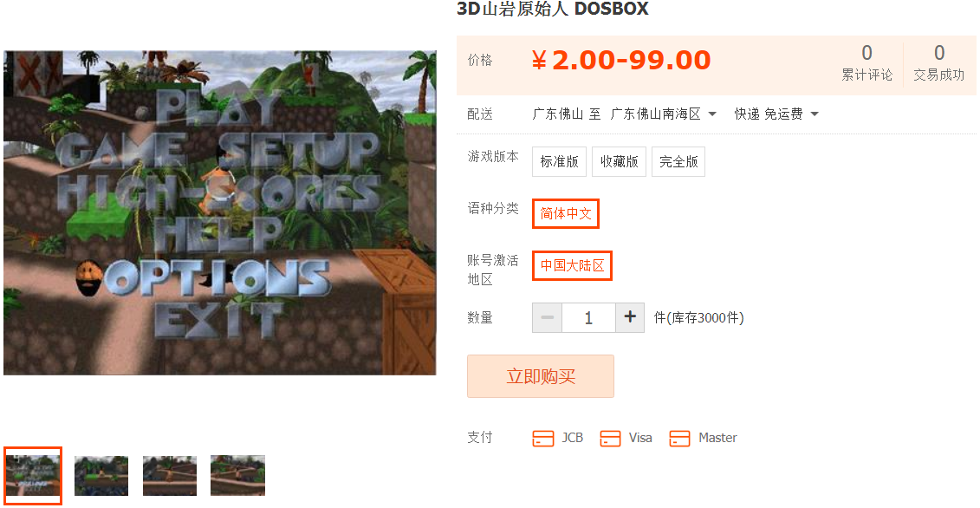View the 交易成功 transactions count
Screen dimensions: 980x508
(x=938, y=62)
